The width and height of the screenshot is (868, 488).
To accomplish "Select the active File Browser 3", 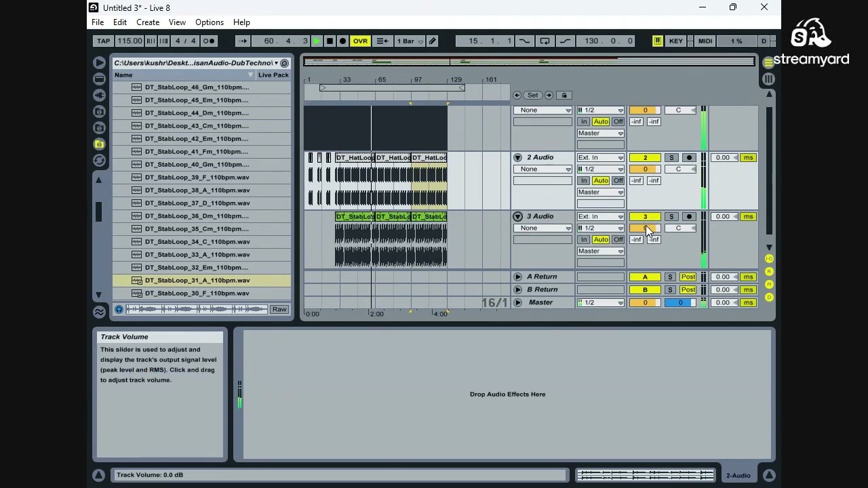I will (x=99, y=144).
